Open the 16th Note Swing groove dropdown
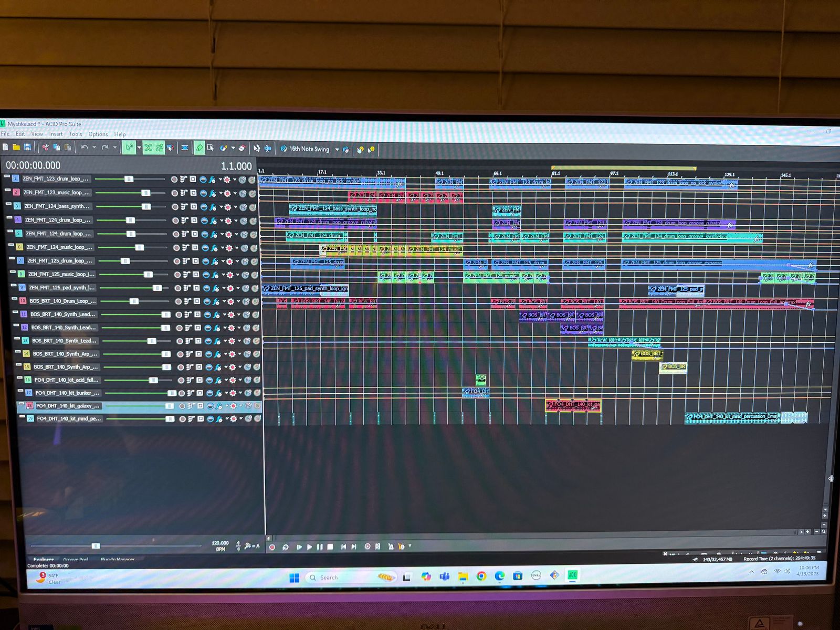Image resolution: width=840 pixels, height=630 pixels. click(337, 150)
